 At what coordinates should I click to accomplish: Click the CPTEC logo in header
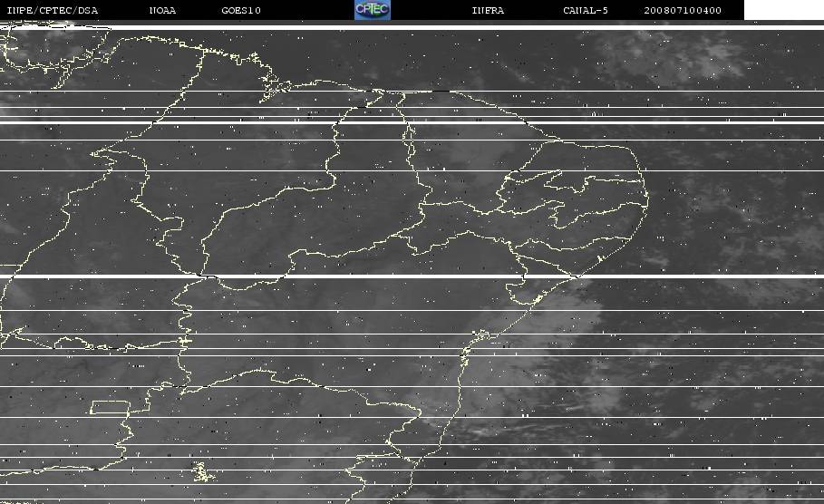point(373,10)
